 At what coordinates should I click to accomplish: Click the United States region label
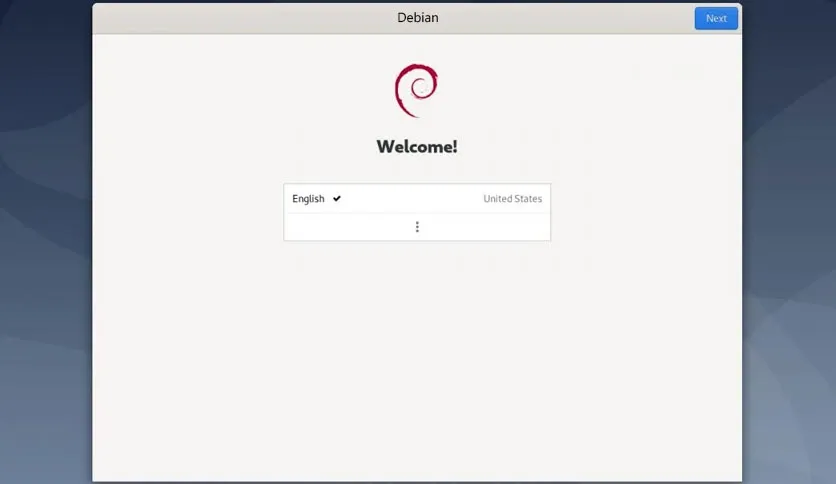coord(512,198)
